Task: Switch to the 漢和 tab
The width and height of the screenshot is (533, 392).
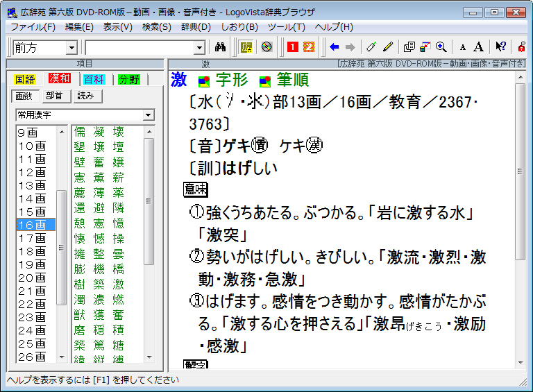Action: (x=60, y=78)
